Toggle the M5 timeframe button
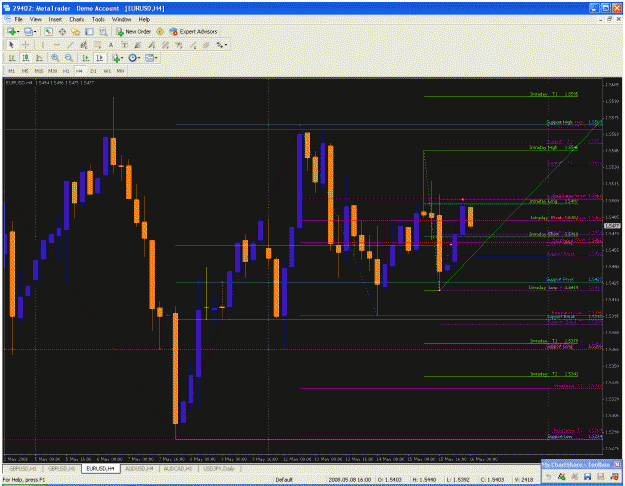 (25, 71)
